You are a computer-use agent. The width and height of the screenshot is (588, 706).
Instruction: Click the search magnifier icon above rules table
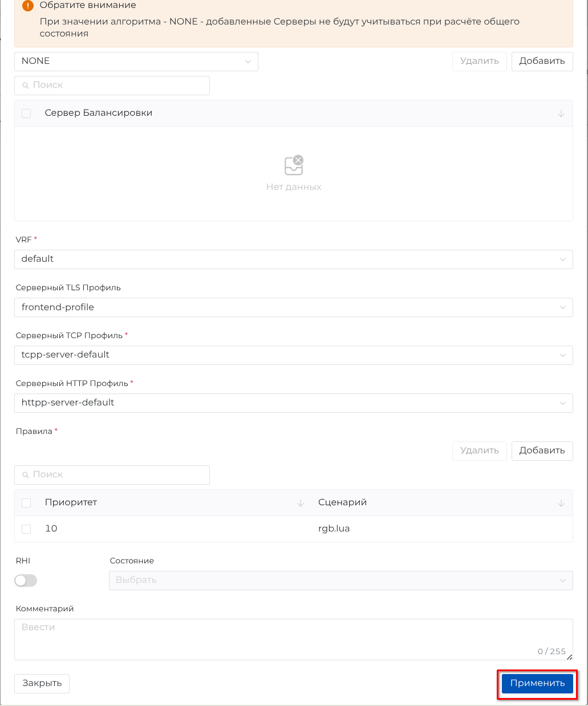coord(26,475)
